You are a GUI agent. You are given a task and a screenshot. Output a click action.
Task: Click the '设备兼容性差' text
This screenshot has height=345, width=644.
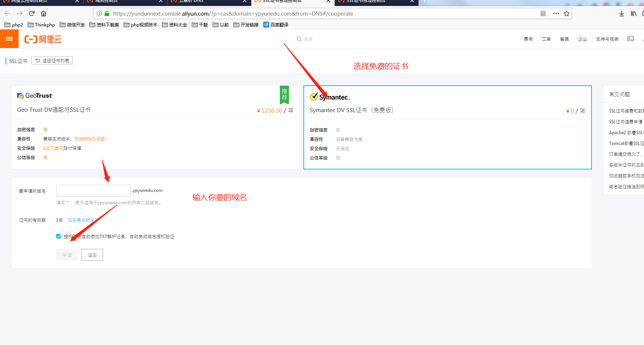click(349, 139)
